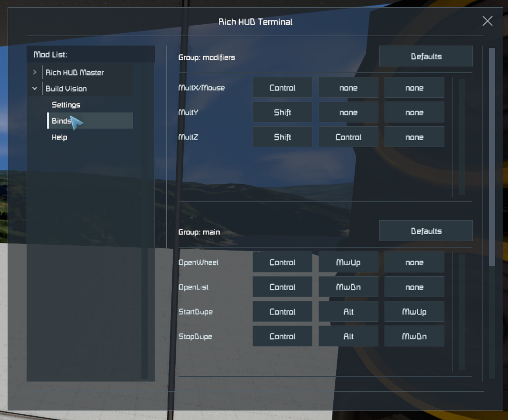Change StopDupe Alt bind
Image resolution: width=508 pixels, height=420 pixels.
click(x=348, y=336)
